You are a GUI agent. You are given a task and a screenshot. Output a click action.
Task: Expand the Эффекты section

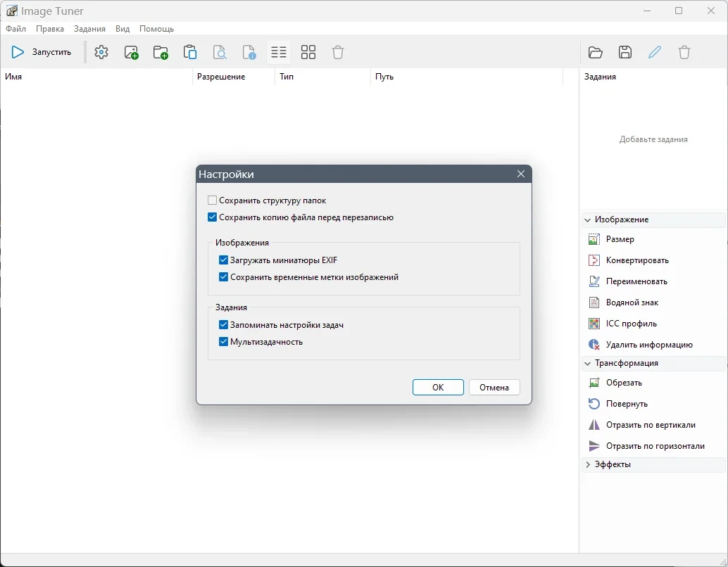[588, 464]
